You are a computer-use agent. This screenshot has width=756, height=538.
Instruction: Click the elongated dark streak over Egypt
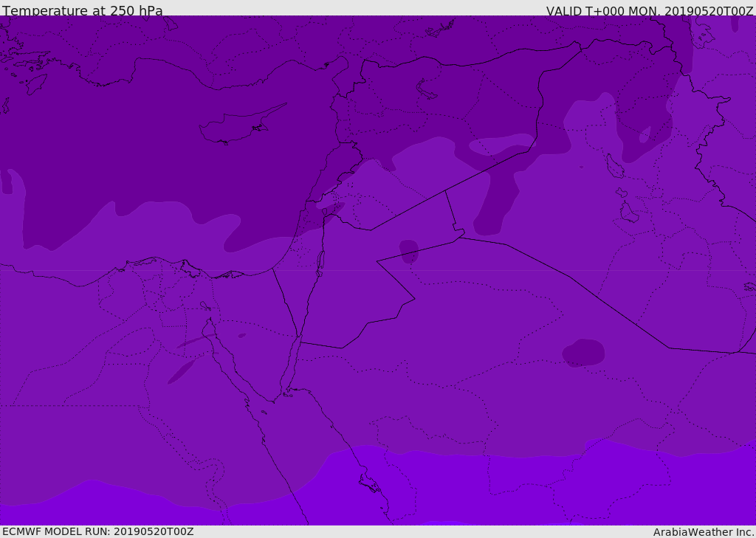[181, 372]
